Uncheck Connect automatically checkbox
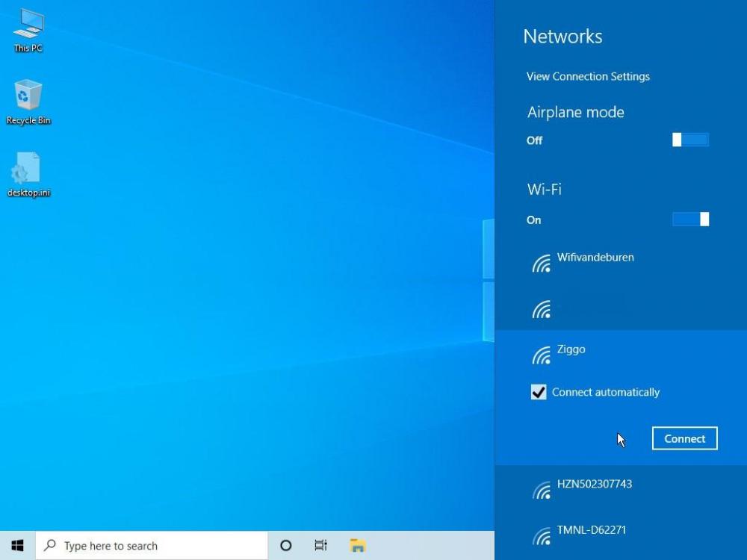The width and height of the screenshot is (747, 560). [539, 392]
